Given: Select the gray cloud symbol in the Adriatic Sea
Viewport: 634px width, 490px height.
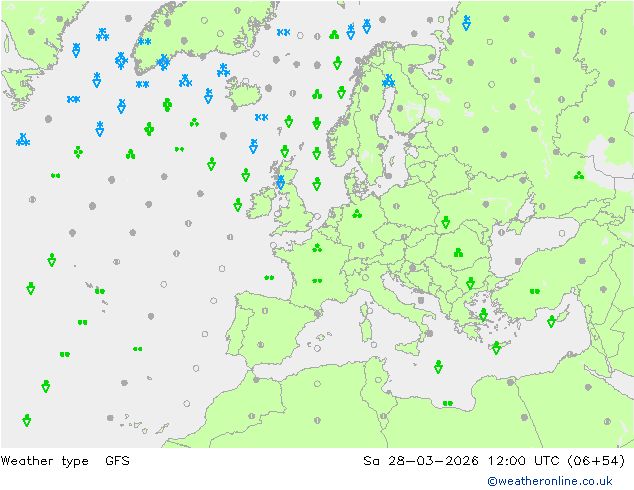Looking at the screenshot, I should 421,300.
